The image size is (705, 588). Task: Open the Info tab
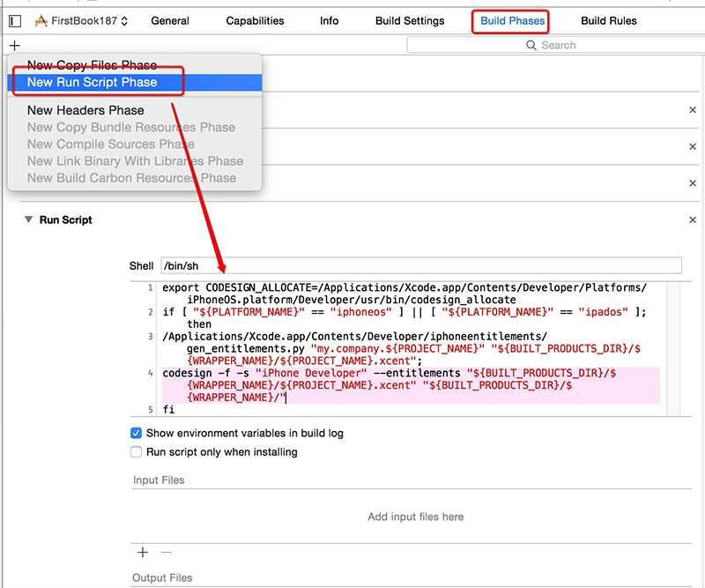click(329, 20)
